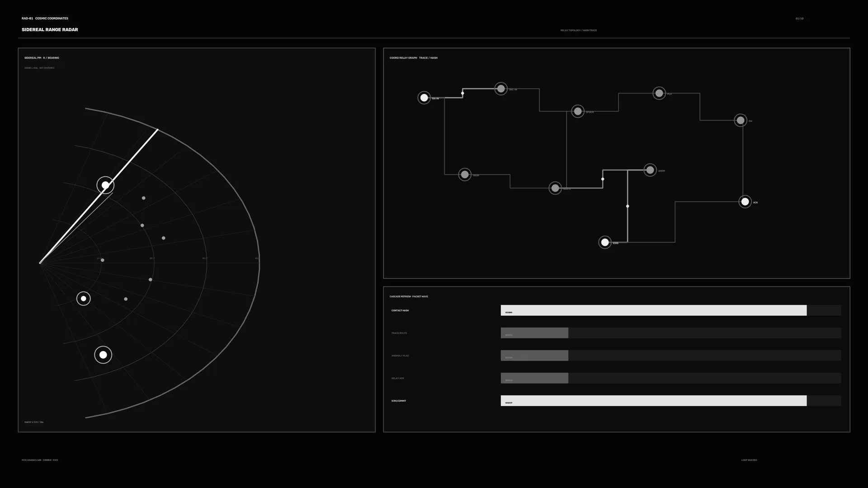Click the SIDEREAL RANGE RADAR title
The height and width of the screenshot is (488, 868).
(x=50, y=30)
